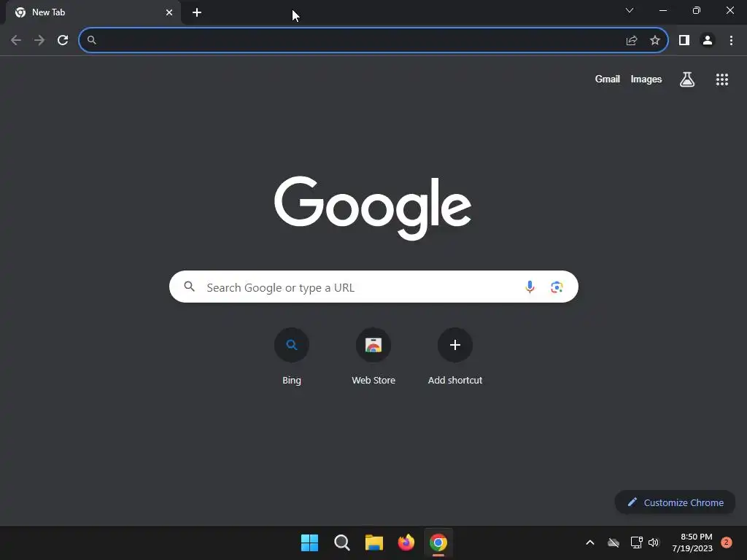Launch Firefox from the taskbar
This screenshot has width=747, height=560.
coord(406,542)
